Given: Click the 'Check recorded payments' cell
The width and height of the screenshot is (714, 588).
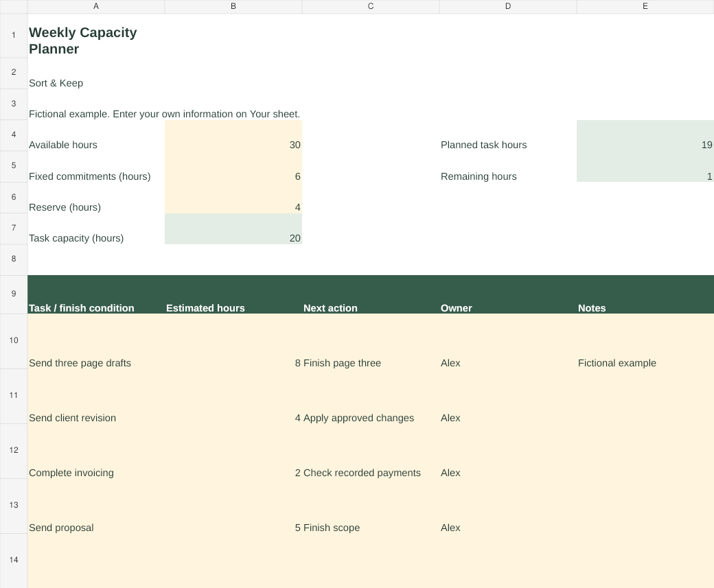Looking at the screenshot, I should (371, 451).
